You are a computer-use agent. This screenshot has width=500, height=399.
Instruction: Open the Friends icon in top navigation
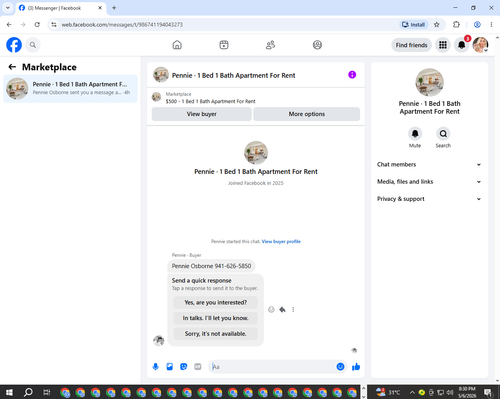tap(270, 45)
